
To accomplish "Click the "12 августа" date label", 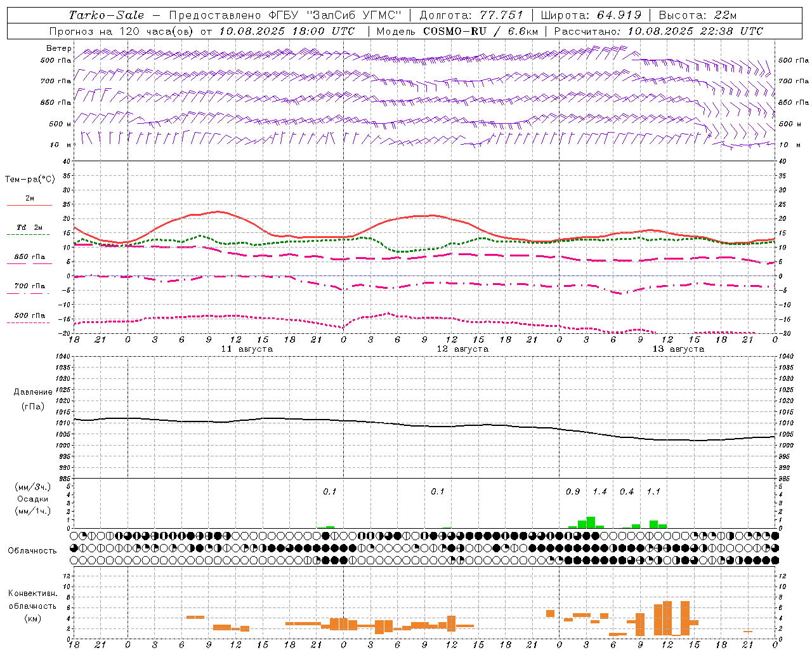I will (x=462, y=349).
